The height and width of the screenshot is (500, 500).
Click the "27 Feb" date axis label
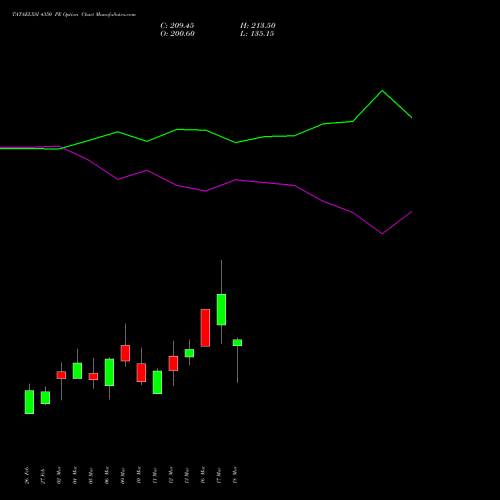[x=43, y=475]
